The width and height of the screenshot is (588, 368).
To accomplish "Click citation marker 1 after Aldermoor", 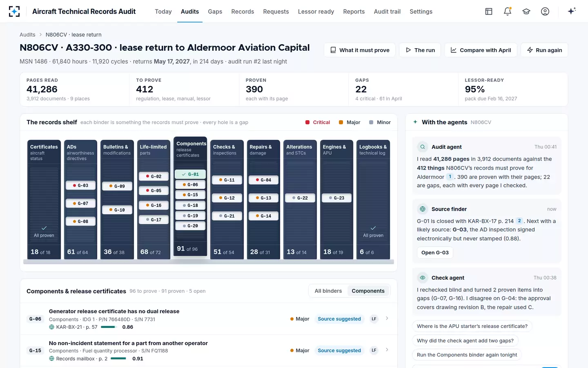I will click(x=450, y=177).
